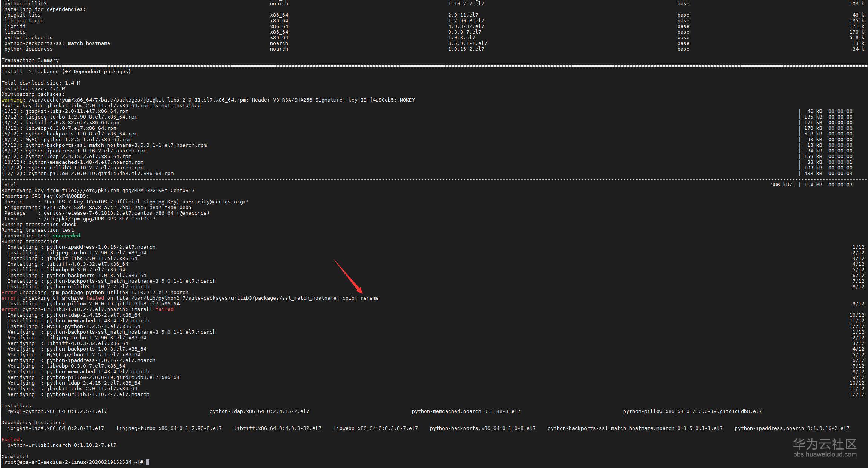Click the 'Transaction Summary' heading

(x=30, y=60)
